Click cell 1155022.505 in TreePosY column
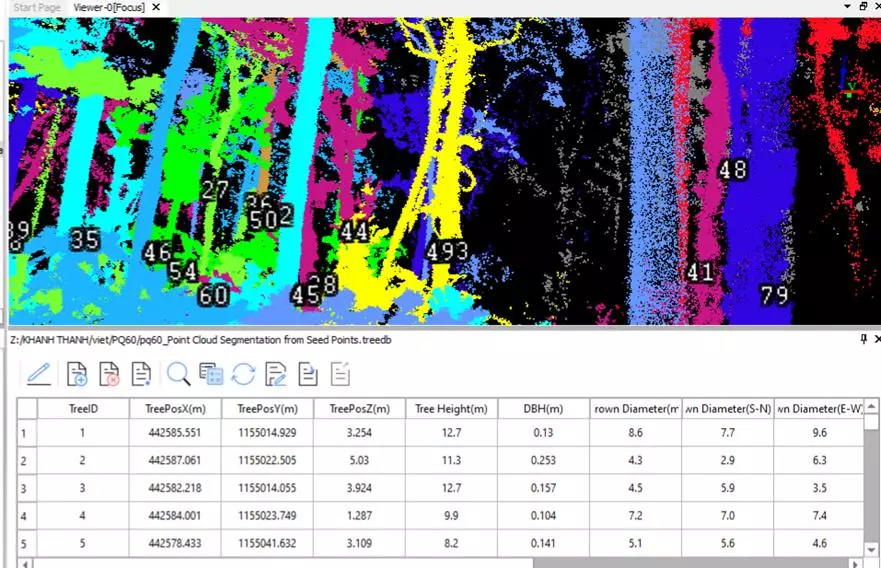881x568 pixels. click(x=267, y=460)
